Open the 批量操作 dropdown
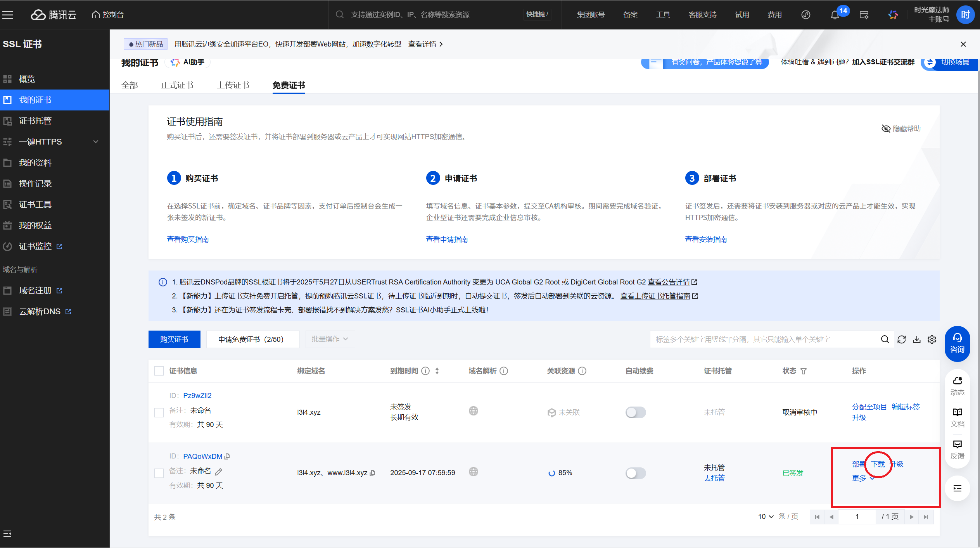 coord(330,339)
